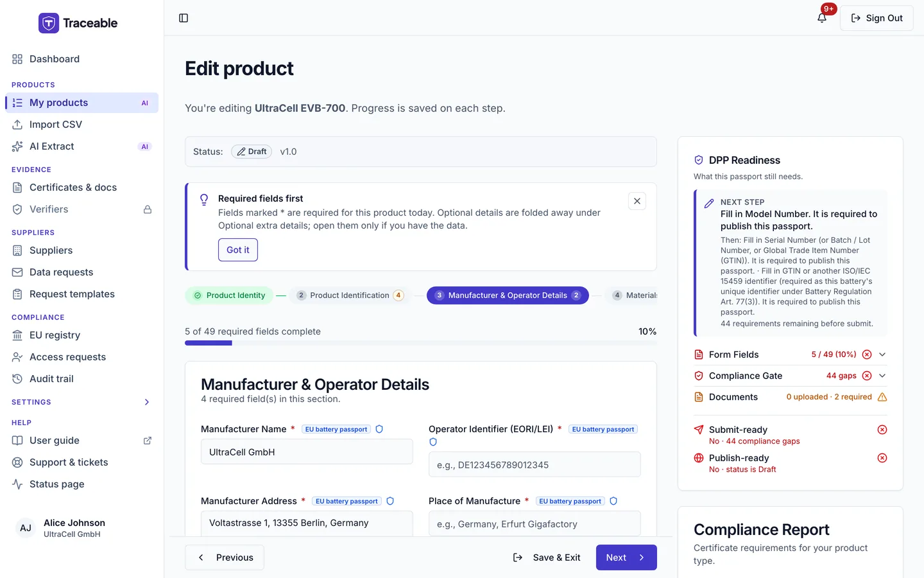This screenshot has height=578, width=924.
Task: Click shield icon under Operator Identifier label
Action: click(433, 442)
